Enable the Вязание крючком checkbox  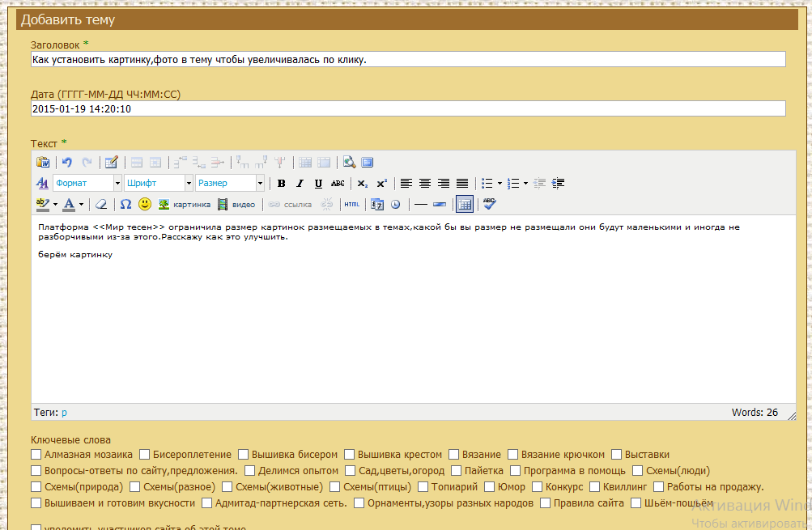(513, 455)
